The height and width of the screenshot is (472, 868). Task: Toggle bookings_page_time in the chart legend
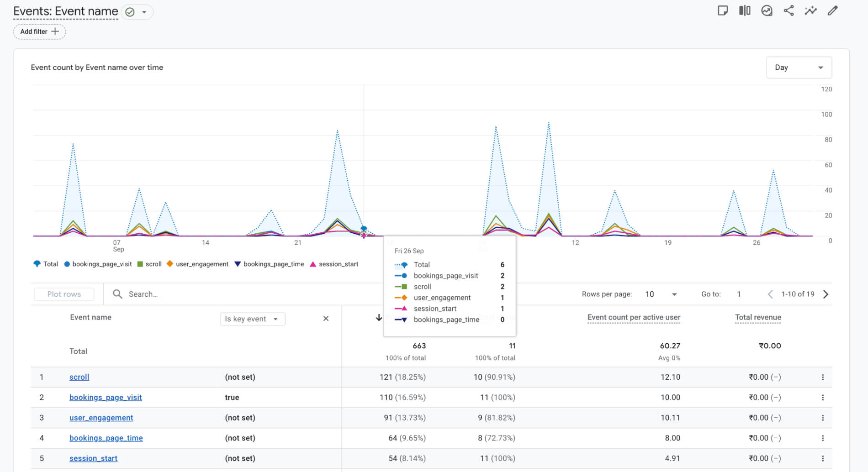pos(270,264)
